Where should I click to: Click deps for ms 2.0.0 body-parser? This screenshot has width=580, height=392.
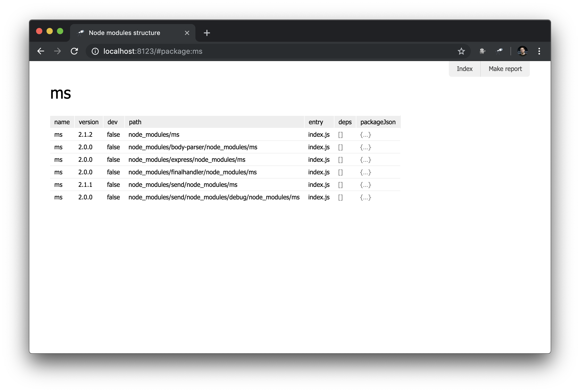[341, 147]
